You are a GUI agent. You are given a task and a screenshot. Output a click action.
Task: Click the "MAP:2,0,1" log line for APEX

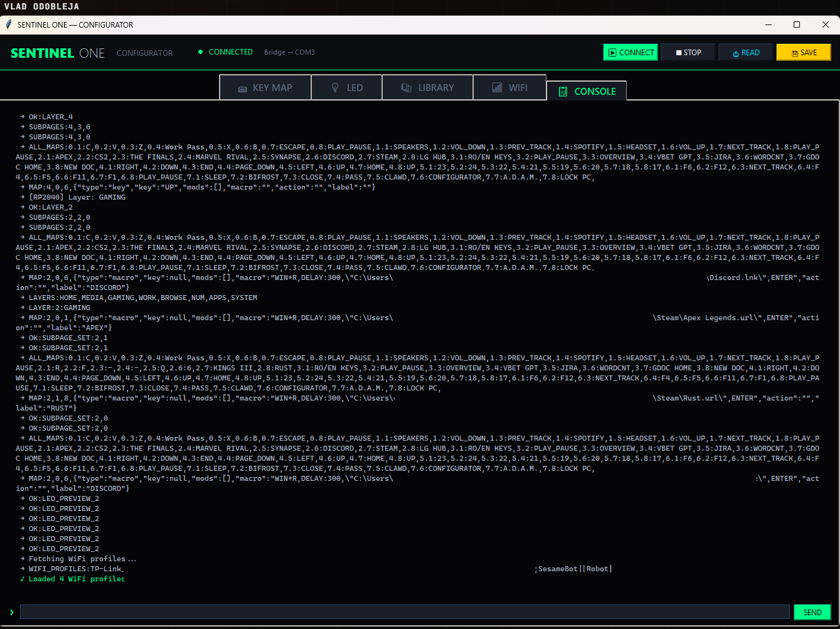[418, 323]
